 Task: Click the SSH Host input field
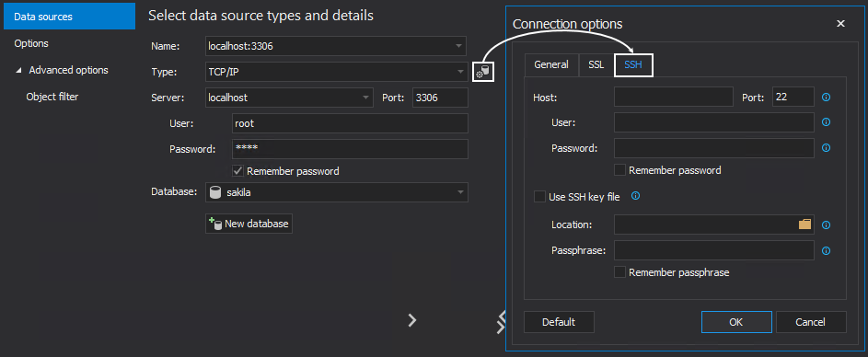(673, 97)
